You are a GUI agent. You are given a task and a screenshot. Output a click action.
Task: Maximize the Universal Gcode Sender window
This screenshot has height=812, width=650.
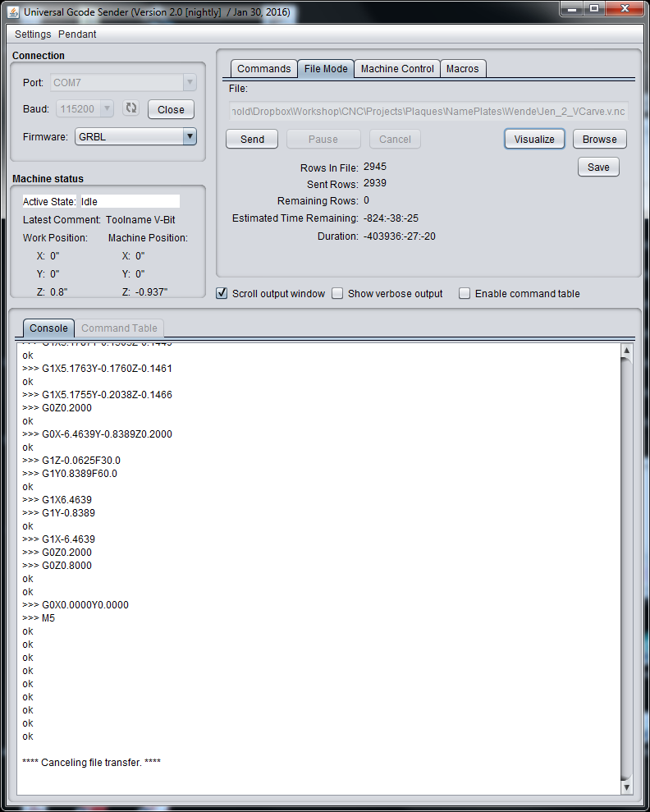[x=594, y=9]
